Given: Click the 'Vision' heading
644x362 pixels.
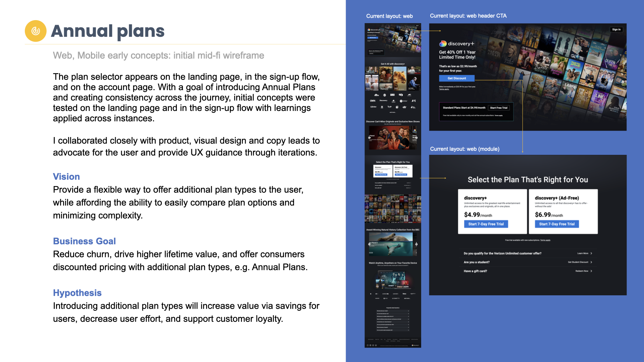Looking at the screenshot, I should (x=66, y=177).
